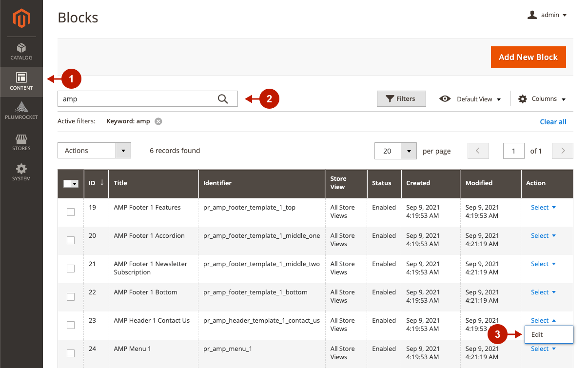Screen dimensions: 588x368
Task: Expand the Columns dropdown
Action: click(x=542, y=99)
